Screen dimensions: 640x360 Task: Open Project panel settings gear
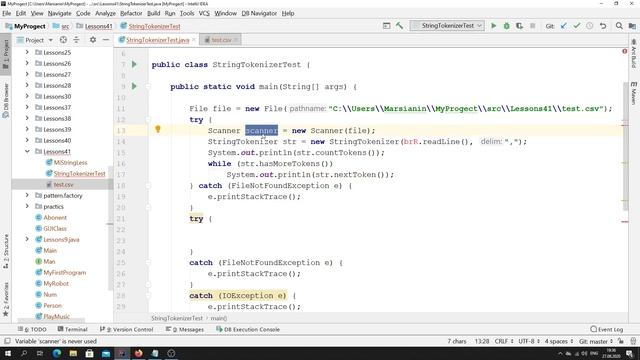click(93, 40)
